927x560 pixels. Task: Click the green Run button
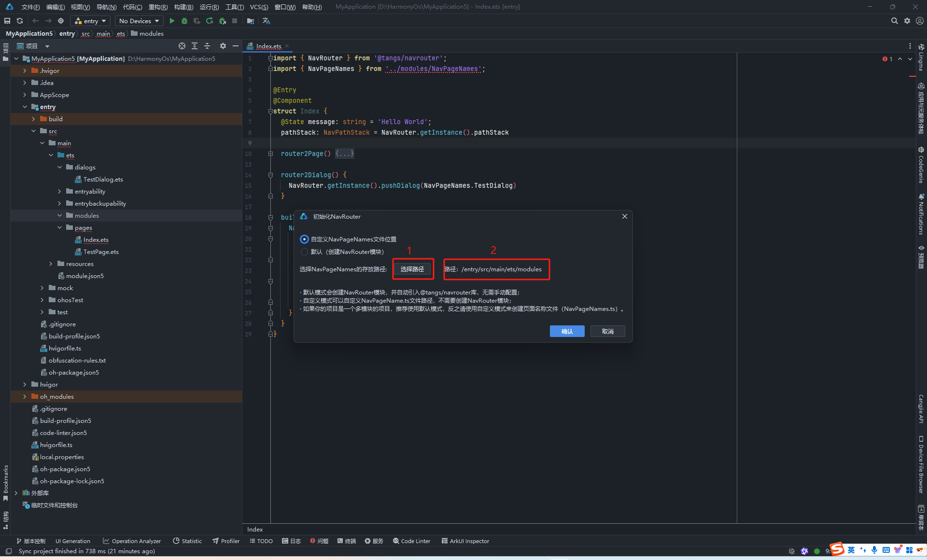[172, 21]
